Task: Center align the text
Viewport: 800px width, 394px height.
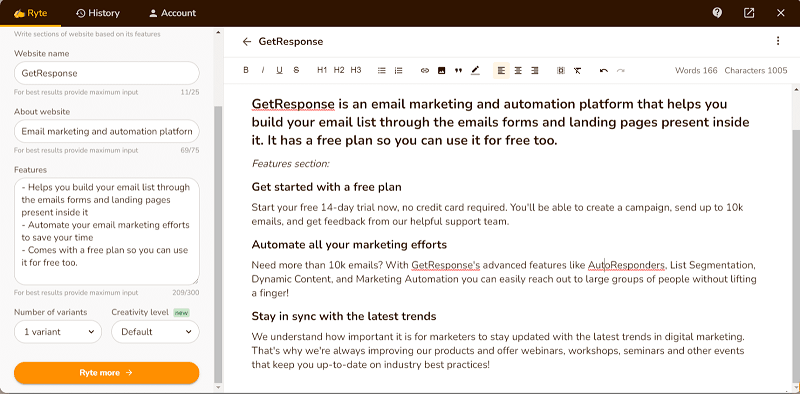Action: pos(518,70)
